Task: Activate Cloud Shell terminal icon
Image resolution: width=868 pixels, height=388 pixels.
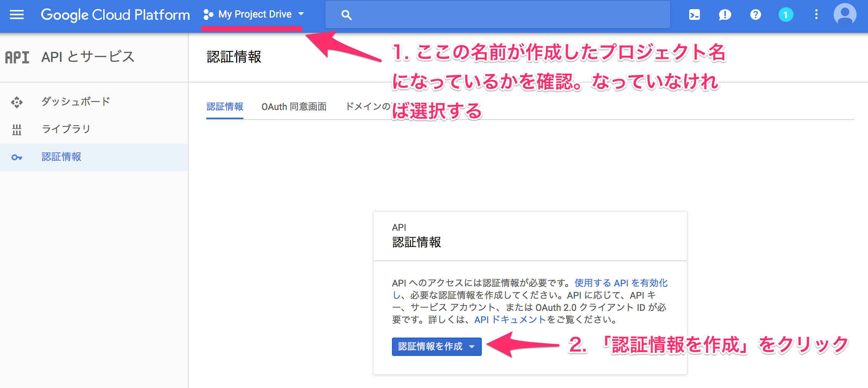Action: (694, 15)
